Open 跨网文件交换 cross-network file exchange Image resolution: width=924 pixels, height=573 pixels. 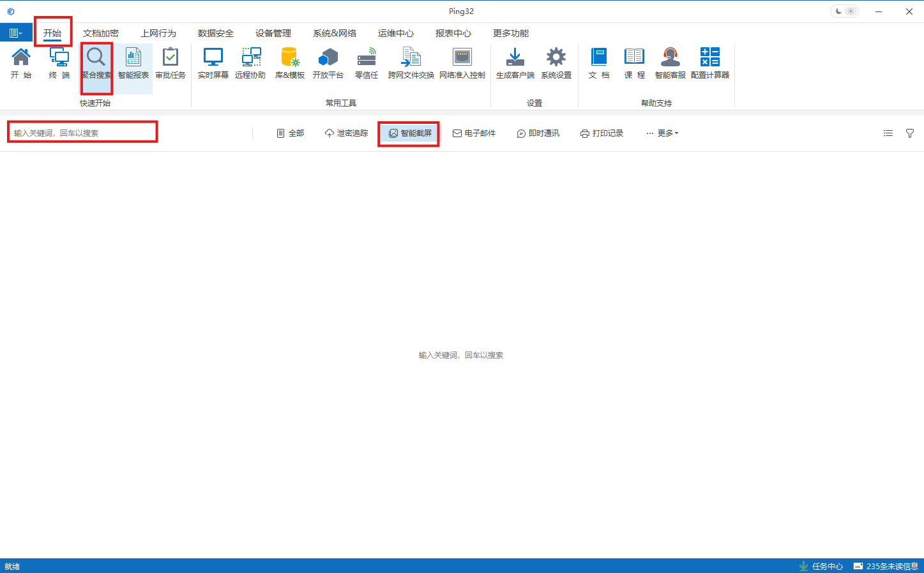tap(411, 63)
